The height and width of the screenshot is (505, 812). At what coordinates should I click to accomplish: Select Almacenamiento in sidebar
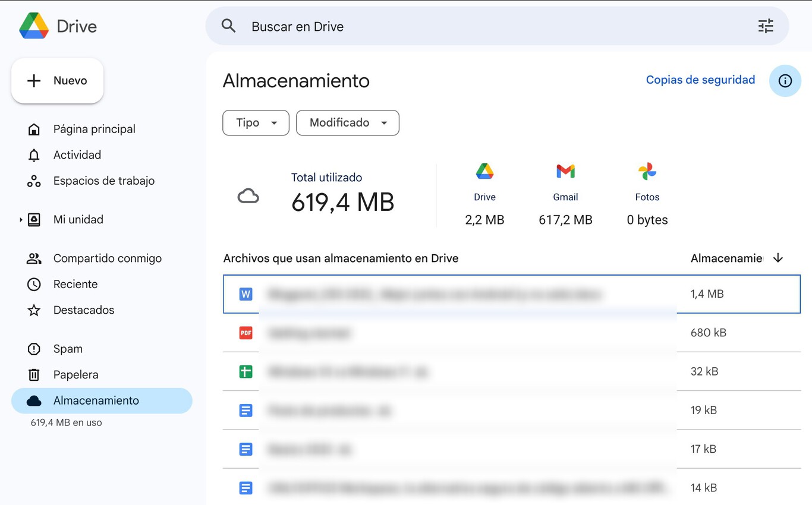[x=102, y=400]
